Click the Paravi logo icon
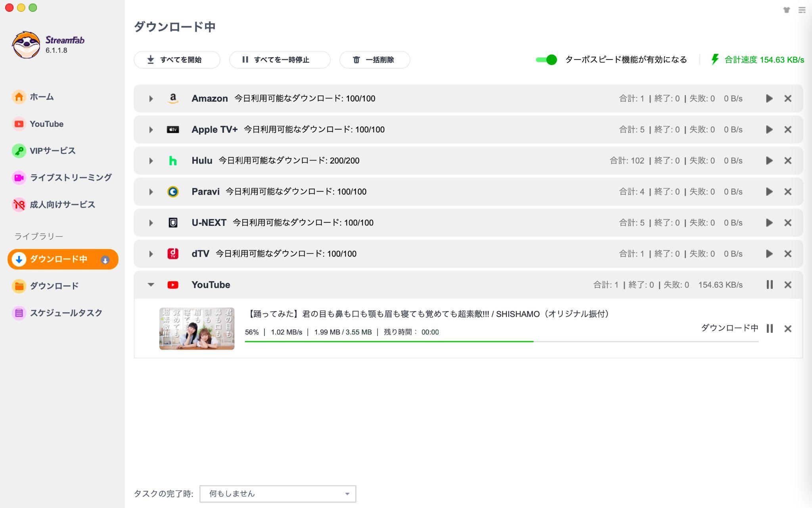 pyautogui.click(x=173, y=192)
